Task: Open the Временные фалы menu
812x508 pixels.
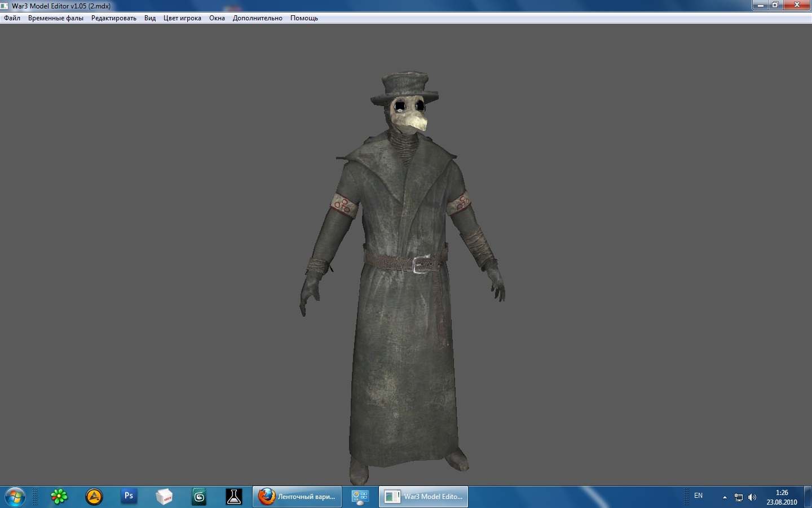Action: pyautogui.click(x=55, y=18)
